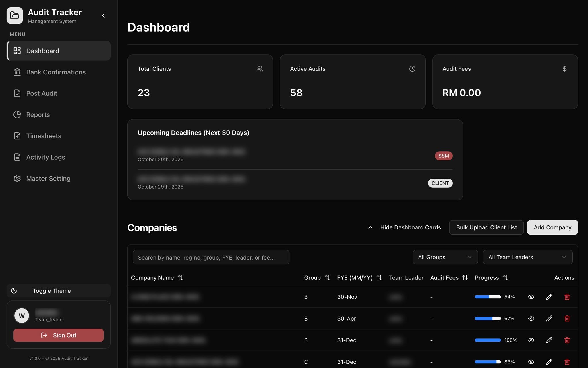Viewport: 588px width, 368px height.
Task: Click the Post Audit checkmark file icon
Action: (x=17, y=93)
